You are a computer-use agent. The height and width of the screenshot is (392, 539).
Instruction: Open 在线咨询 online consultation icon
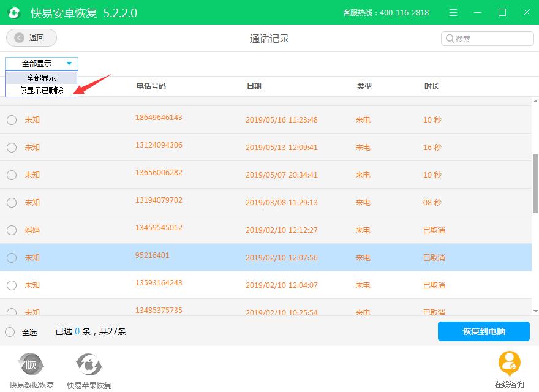pos(509,364)
